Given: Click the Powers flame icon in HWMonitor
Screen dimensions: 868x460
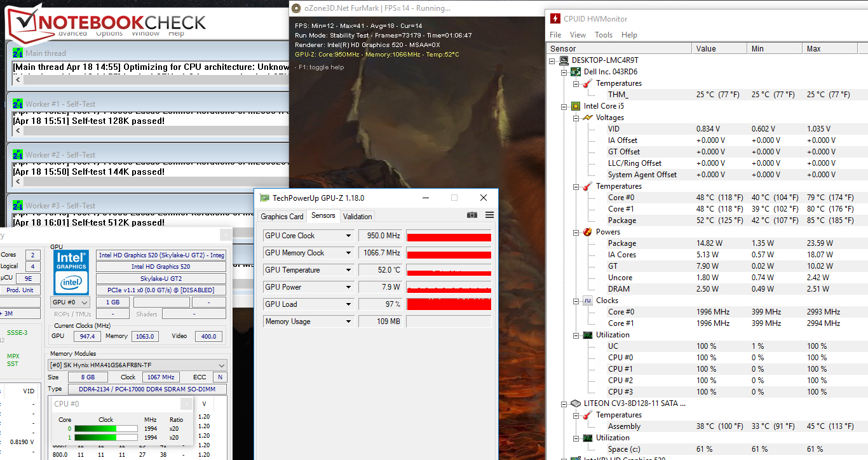Looking at the screenshot, I should click(x=588, y=232).
